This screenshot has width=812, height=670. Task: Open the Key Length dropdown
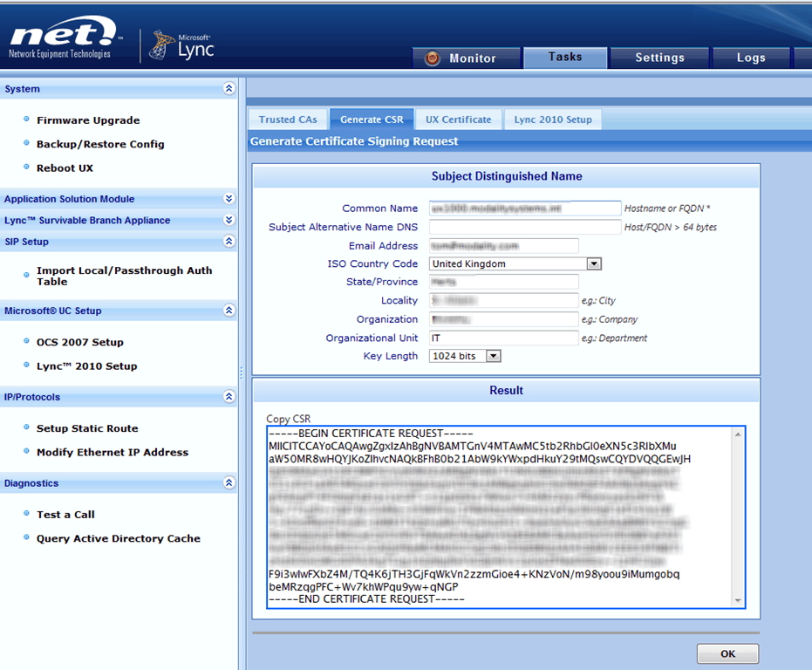pyautogui.click(x=494, y=355)
